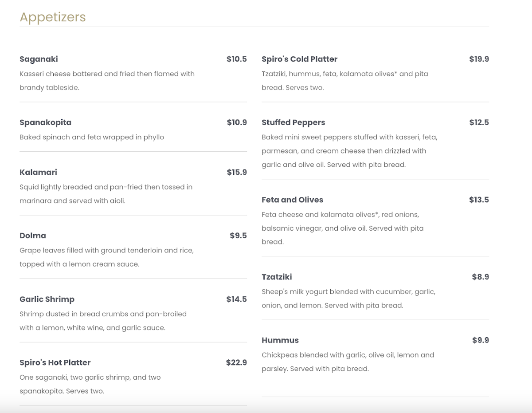Click the Saganaki description about brandy tableside
The width and height of the screenshot is (532, 413).
(107, 81)
